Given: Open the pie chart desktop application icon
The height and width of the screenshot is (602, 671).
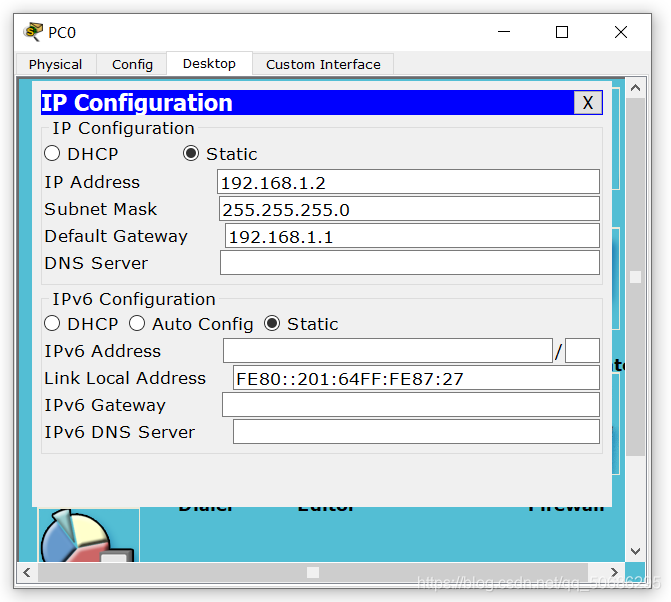Looking at the screenshot, I should [x=89, y=535].
